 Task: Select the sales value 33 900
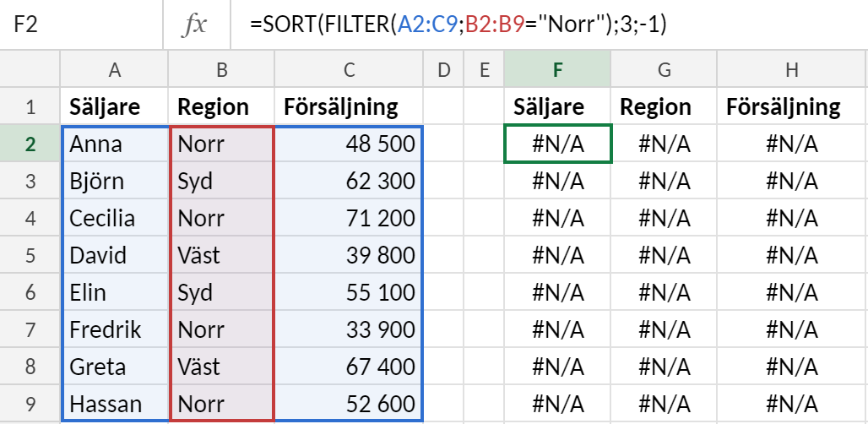click(349, 329)
